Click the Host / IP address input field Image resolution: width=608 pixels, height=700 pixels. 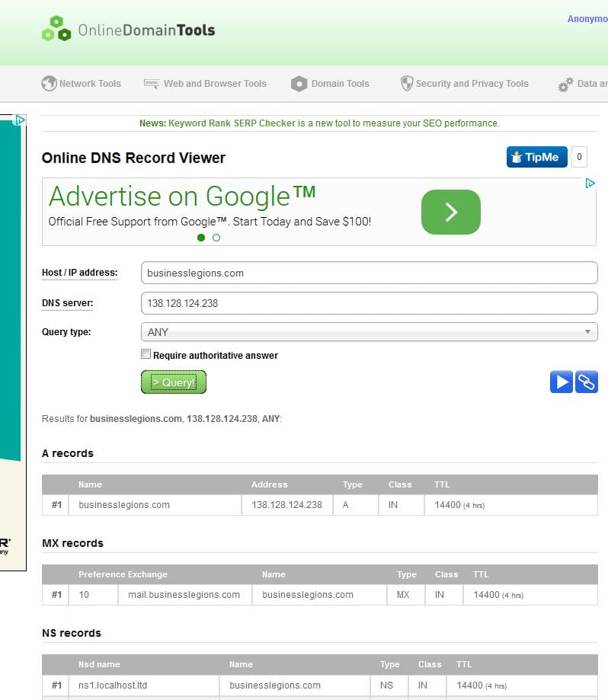369,273
